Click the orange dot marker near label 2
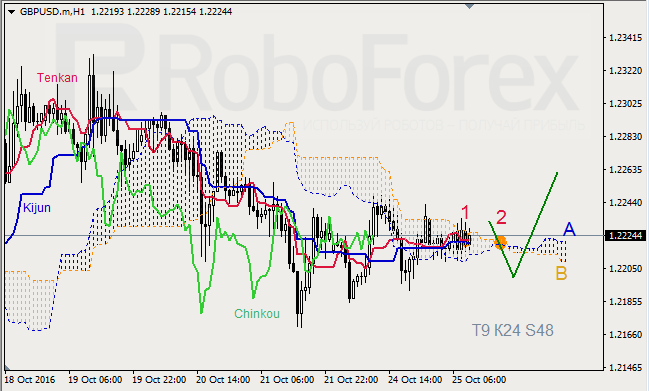The height and width of the screenshot is (391, 649). point(501,242)
